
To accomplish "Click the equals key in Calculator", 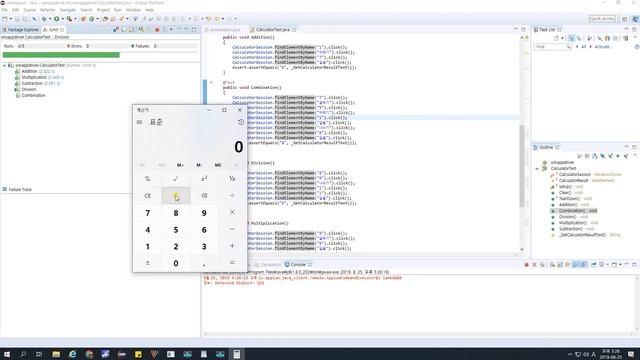I will pyautogui.click(x=232, y=262).
